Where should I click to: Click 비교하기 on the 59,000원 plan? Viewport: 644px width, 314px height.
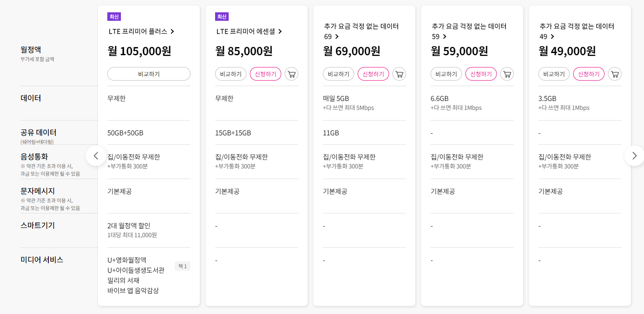(x=446, y=74)
